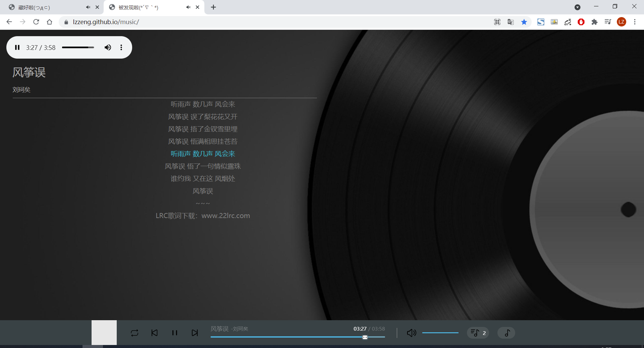Click the address bar URL field
The width and height of the screenshot is (644, 348).
[x=275, y=22]
